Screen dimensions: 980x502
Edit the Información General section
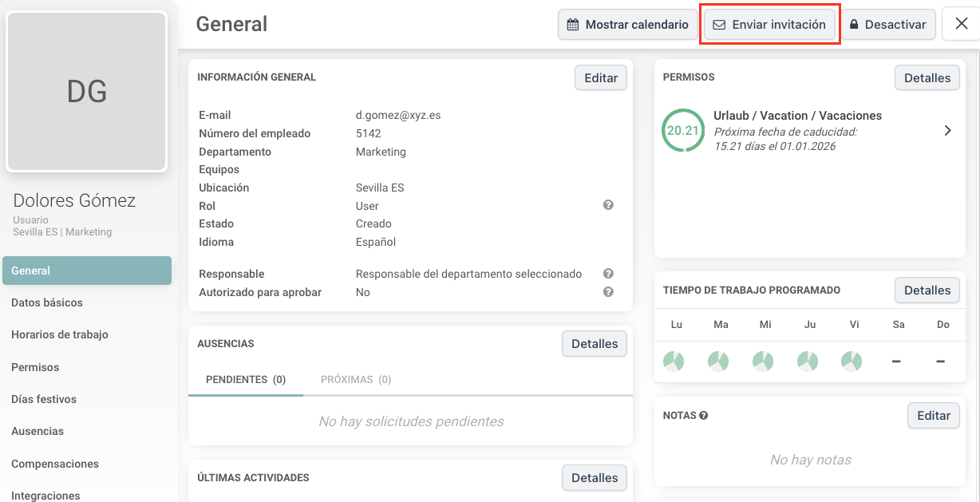[600, 78]
